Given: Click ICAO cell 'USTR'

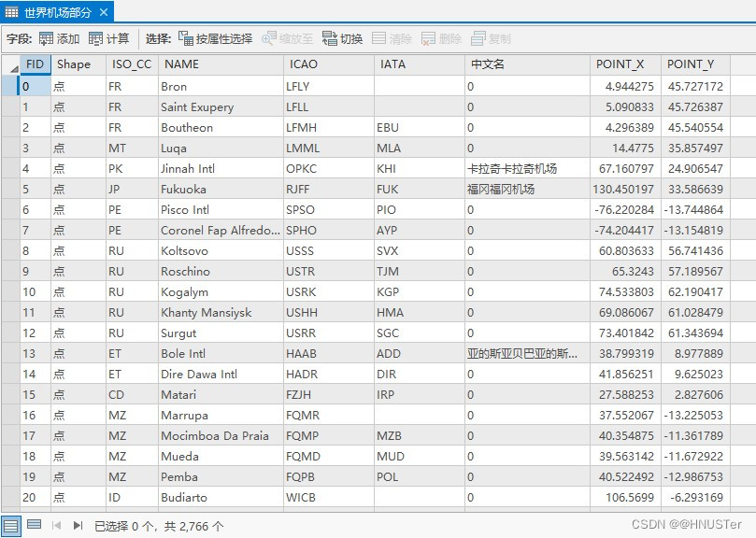Looking at the screenshot, I should click(329, 271).
